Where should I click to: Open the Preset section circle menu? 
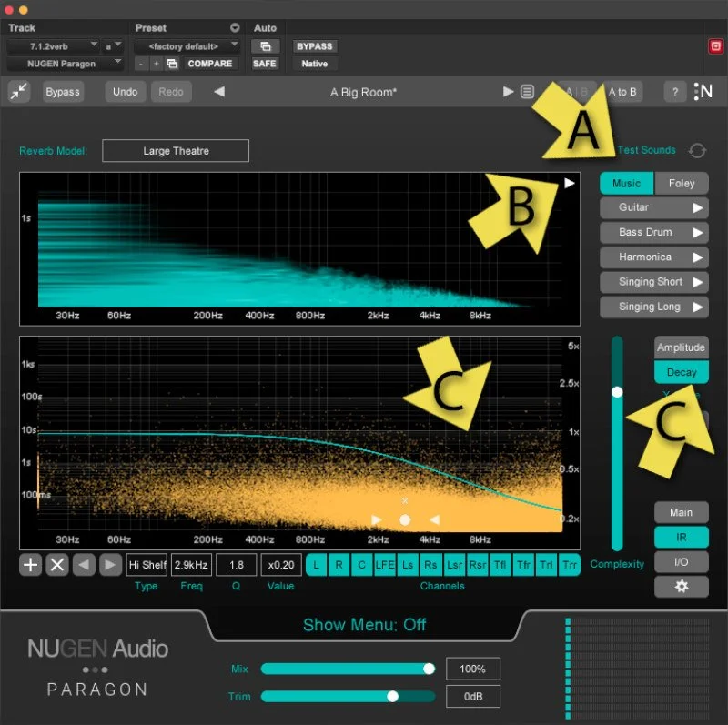pos(235,28)
